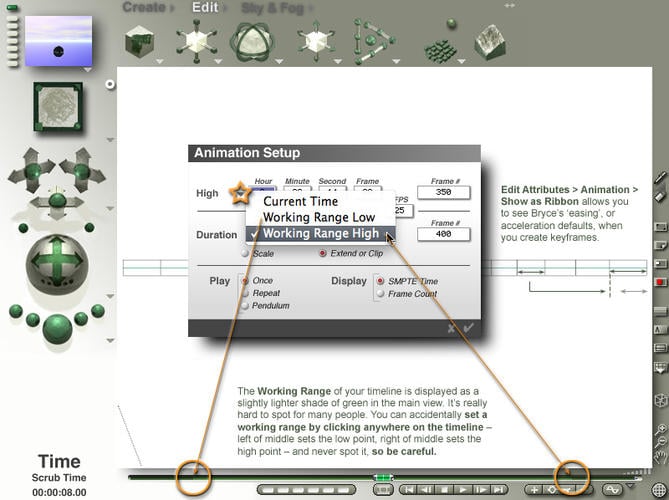Open the View Control options triangle
669x500 pixels.
pos(110,140)
